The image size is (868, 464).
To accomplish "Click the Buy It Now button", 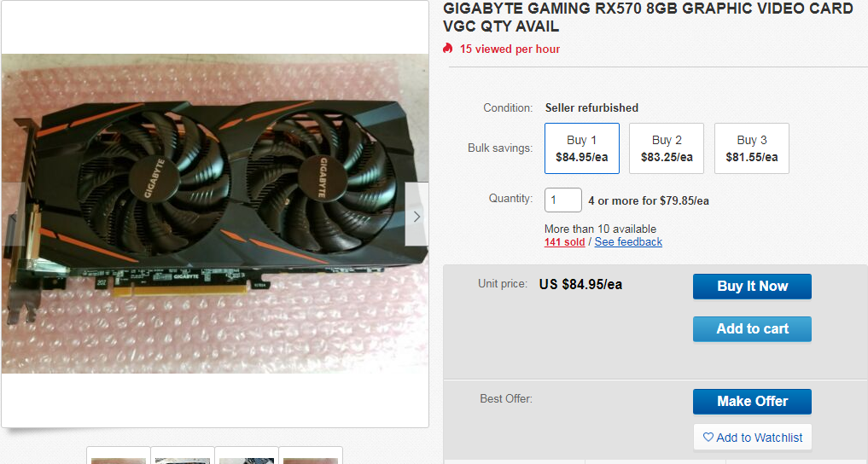I will [x=752, y=287].
